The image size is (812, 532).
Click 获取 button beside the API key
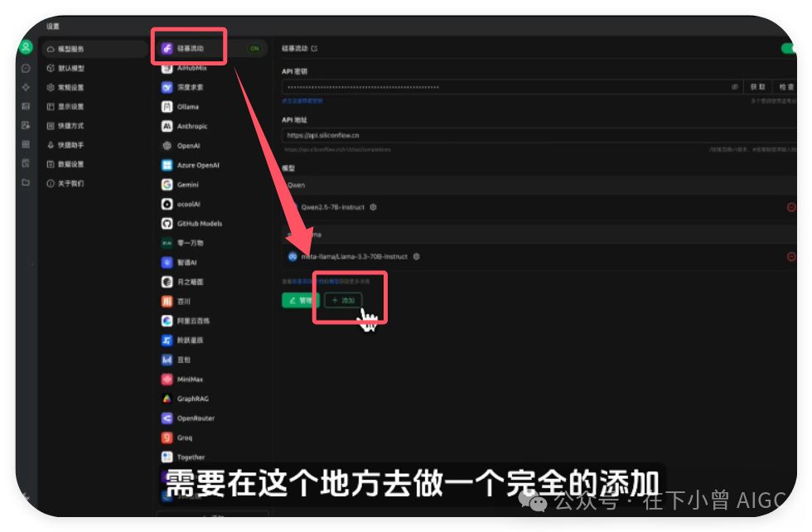[x=757, y=87]
